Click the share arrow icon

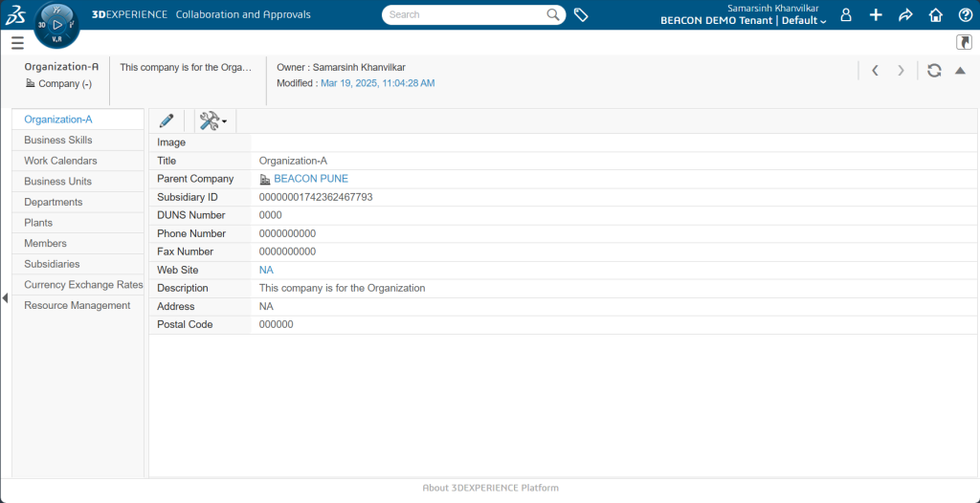[905, 15]
